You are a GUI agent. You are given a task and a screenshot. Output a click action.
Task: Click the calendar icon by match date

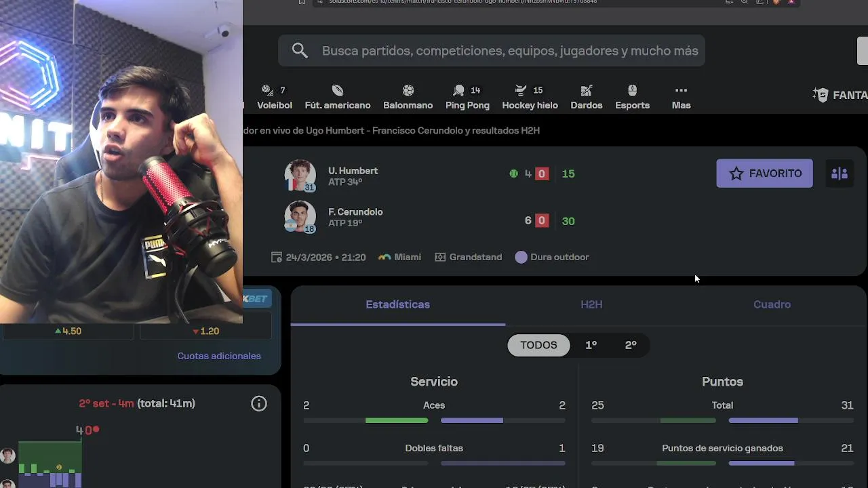(276, 257)
